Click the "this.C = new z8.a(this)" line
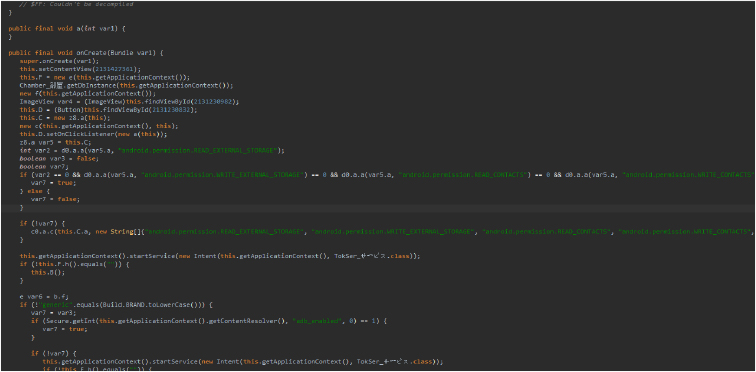 (x=65, y=118)
